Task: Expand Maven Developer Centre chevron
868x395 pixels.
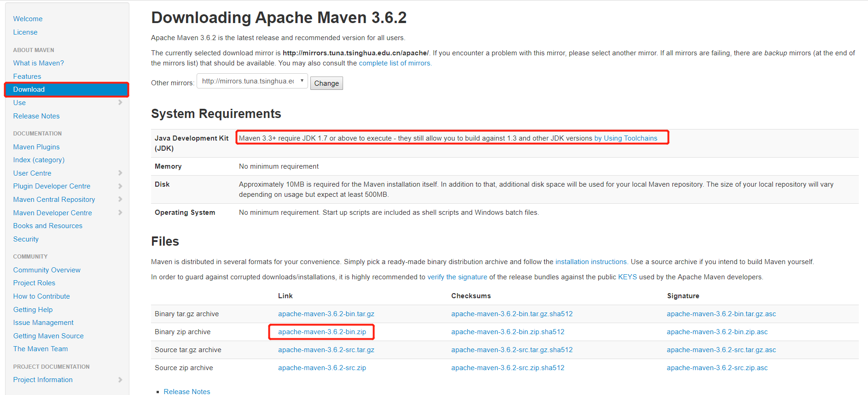Action: pos(120,212)
